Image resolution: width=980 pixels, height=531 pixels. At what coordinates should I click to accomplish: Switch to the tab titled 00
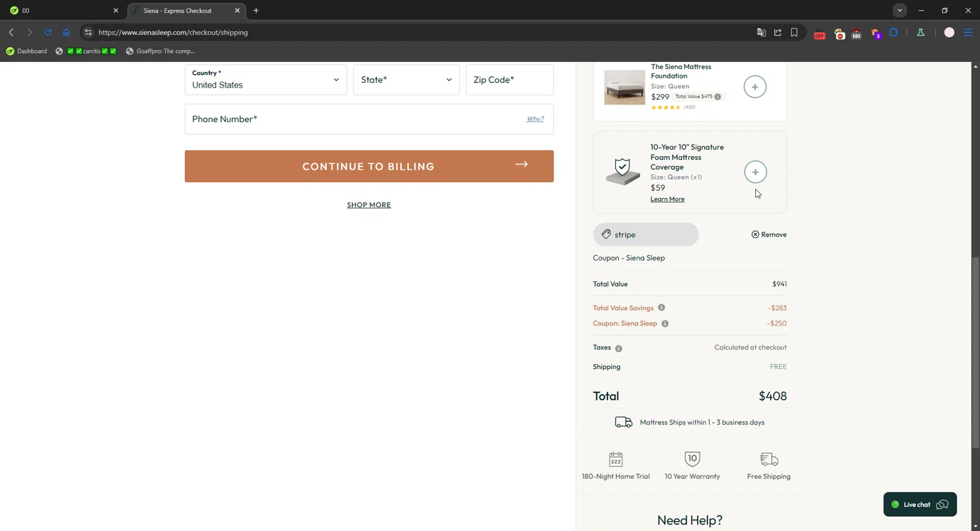pos(62,10)
